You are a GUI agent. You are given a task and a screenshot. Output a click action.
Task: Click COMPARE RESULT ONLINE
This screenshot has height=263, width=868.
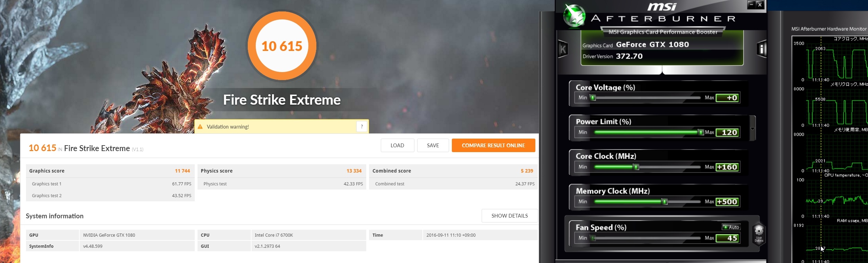coord(493,146)
